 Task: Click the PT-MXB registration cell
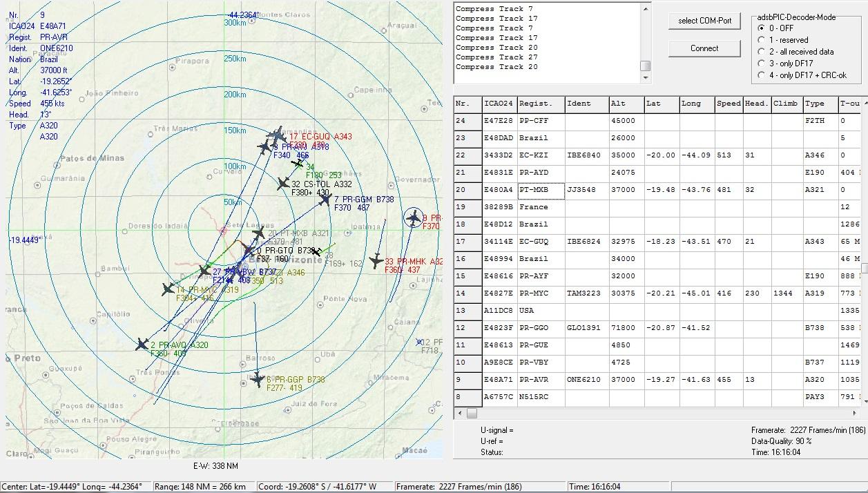click(x=541, y=190)
